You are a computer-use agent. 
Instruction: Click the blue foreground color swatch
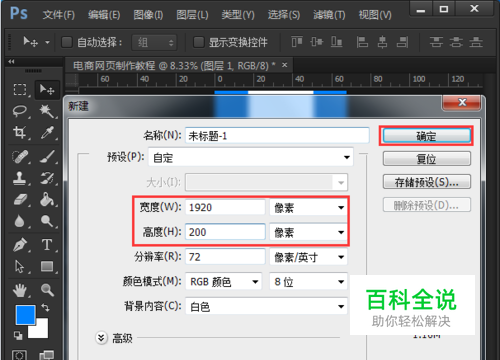pos(25,315)
